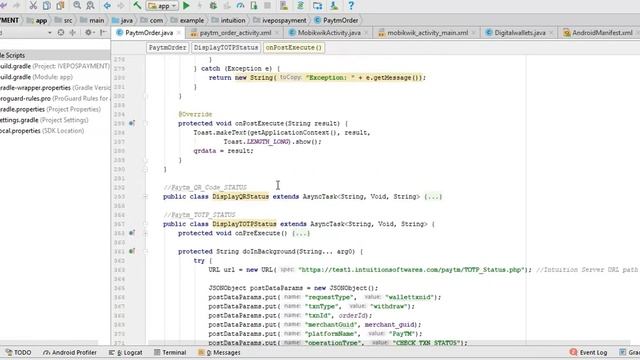Switch to the AndroidManifest.xml tab
The image size is (640, 360).
pyautogui.click(x=598, y=33)
